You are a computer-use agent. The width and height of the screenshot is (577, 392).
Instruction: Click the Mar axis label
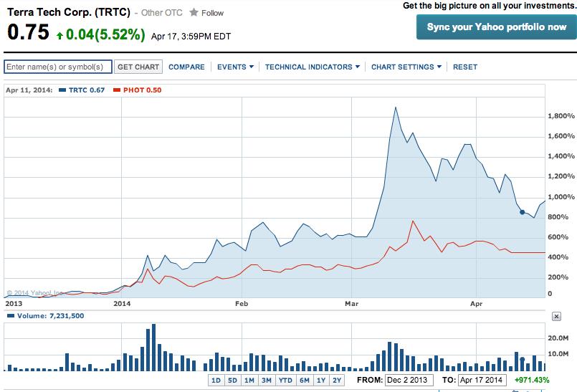pyautogui.click(x=351, y=304)
